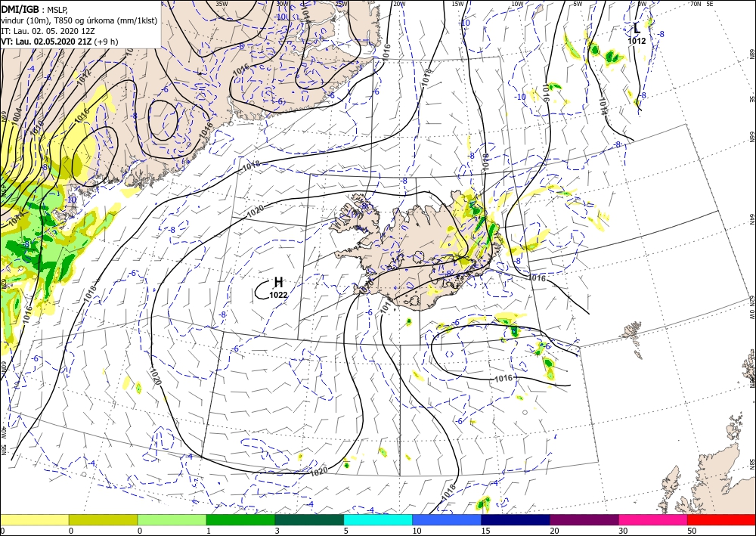The image size is (756, 536).
Task: Click the '1012' low pressure value
Action: tap(637, 41)
